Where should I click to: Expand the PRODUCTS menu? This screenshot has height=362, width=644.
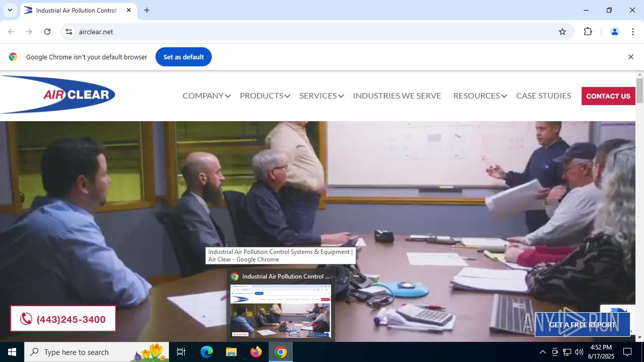point(265,96)
